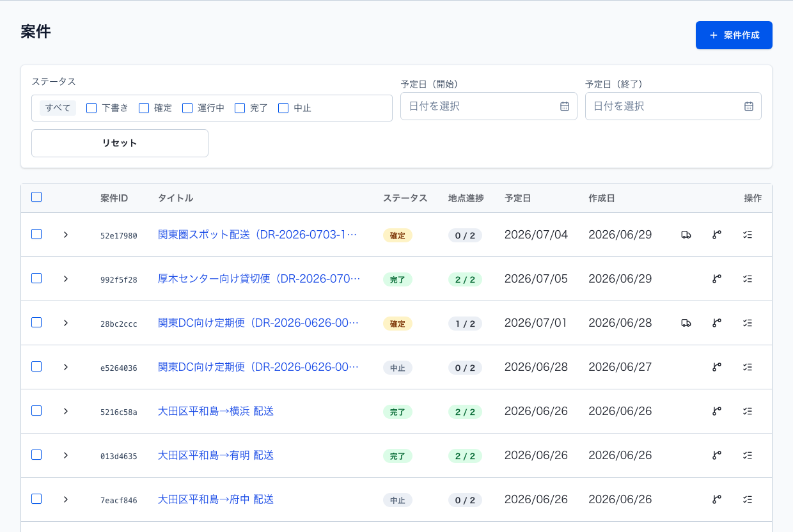Image resolution: width=793 pixels, height=532 pixels.
Task: Click checklist icon for case 52e17980
Action: (748, 235)
